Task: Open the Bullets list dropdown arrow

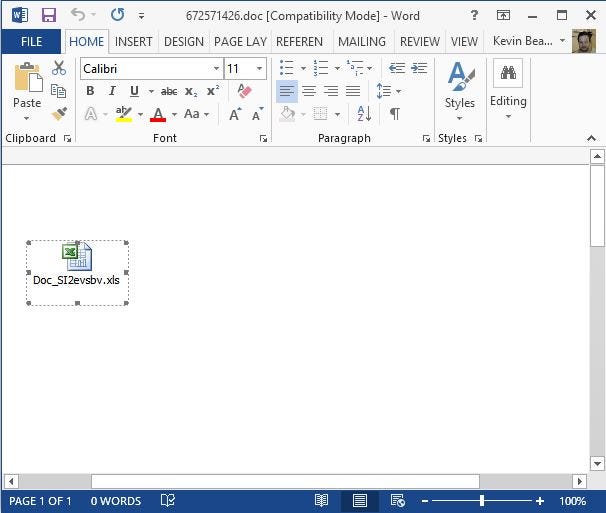Action: [303, 68]
